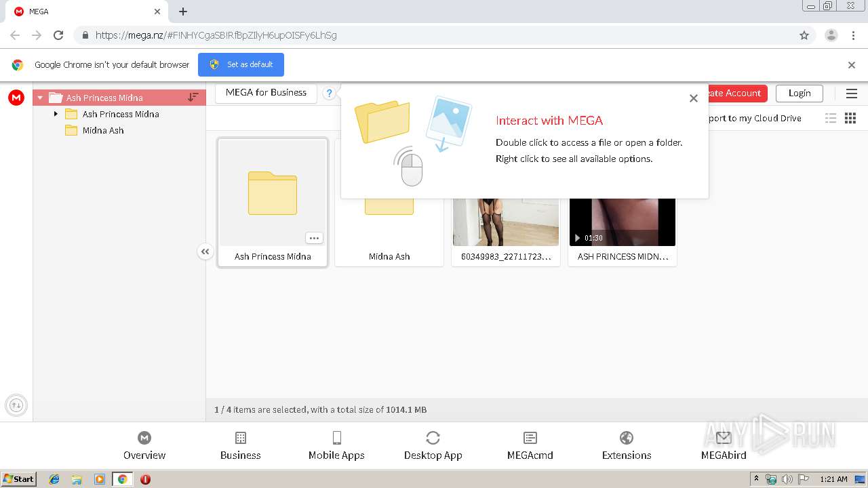The width and height of the screenshot is (868, 488).
Task: Open MEGA for Business button
Action: [x=266, y=93]
